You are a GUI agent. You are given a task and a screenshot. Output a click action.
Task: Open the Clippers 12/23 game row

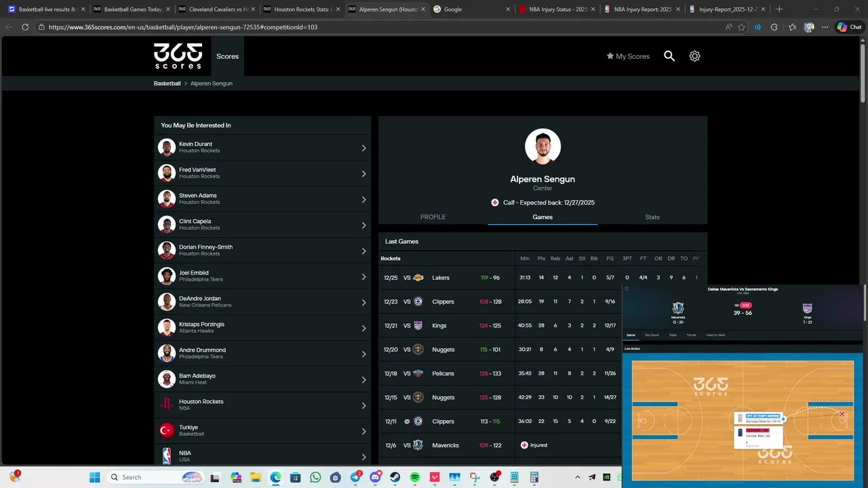pos(542,302)
